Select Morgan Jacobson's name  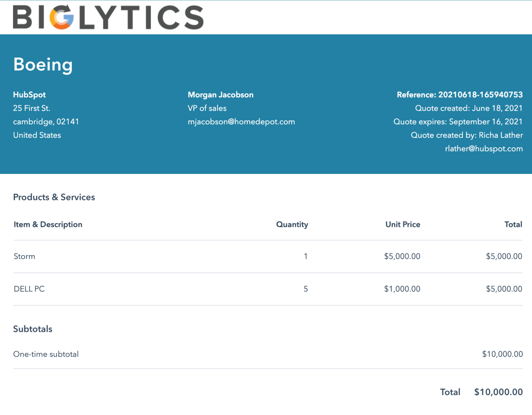221,95
